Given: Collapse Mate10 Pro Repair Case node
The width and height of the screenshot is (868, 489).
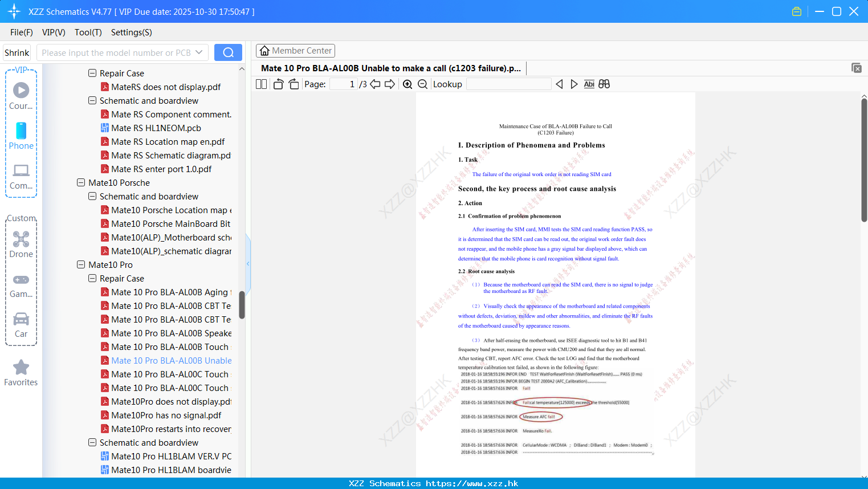Looking at the screenshot, I should (x=92, y=278).
